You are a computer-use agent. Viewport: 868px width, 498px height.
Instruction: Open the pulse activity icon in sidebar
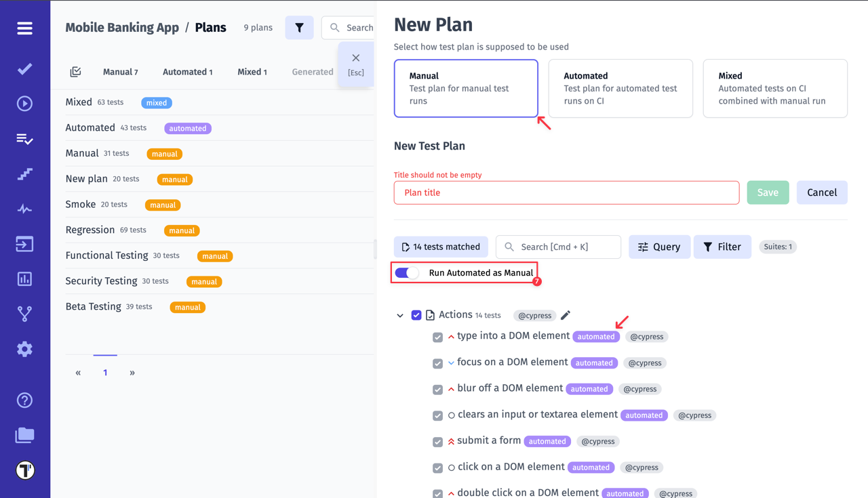pos(25,209)
